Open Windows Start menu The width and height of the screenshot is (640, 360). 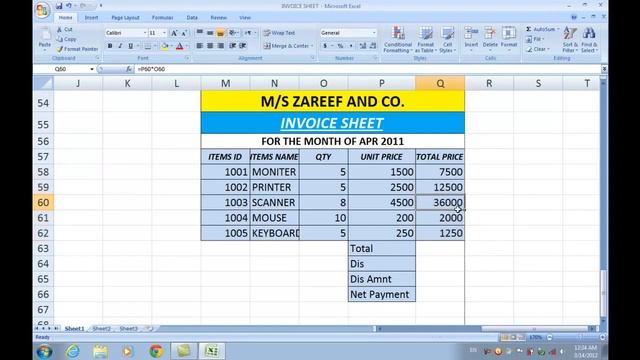pyautogui.click(x=44, y=351)
